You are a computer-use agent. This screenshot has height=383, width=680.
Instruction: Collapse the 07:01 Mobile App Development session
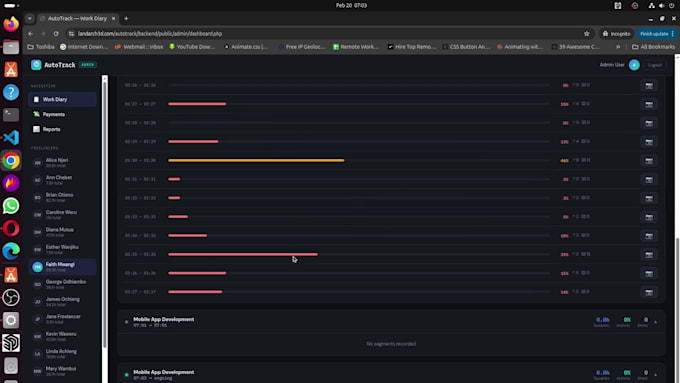[655, 322]
